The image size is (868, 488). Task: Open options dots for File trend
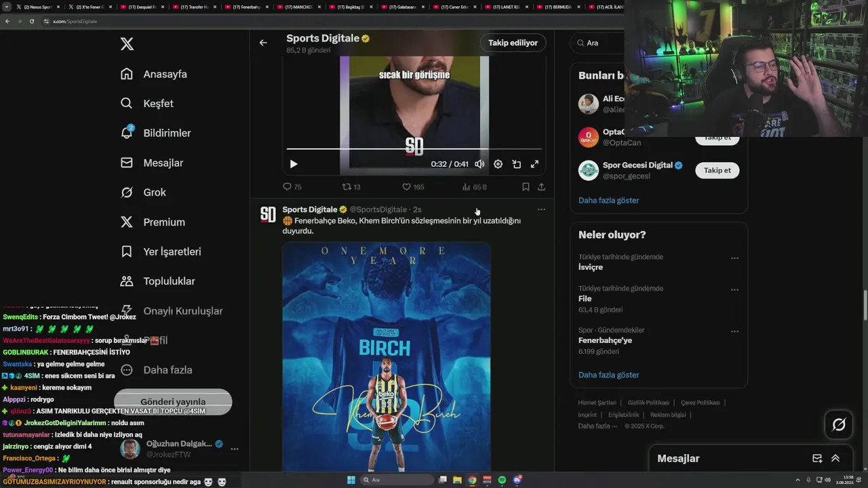pos(734,289)
